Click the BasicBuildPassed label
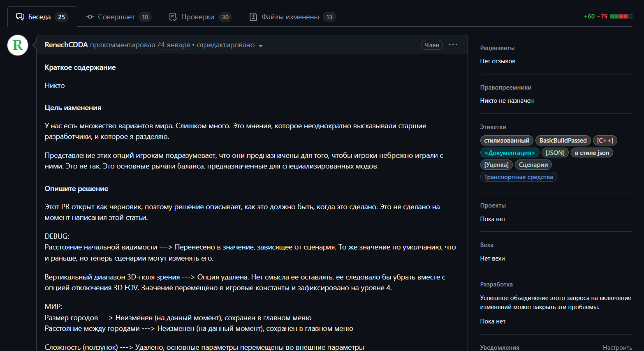644x351 pixels. coord(563,141)
